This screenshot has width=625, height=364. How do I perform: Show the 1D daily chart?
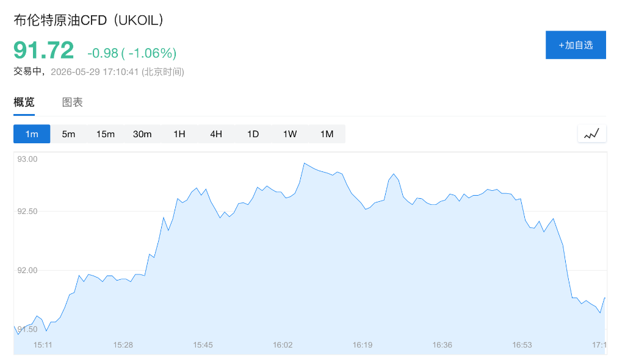pyautogui.click(x=253, y=134)
